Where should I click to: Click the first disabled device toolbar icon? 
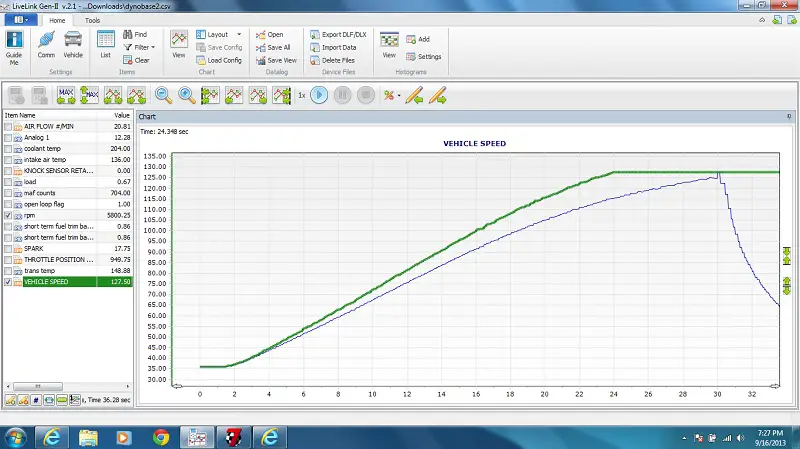(x=16, y=95)
